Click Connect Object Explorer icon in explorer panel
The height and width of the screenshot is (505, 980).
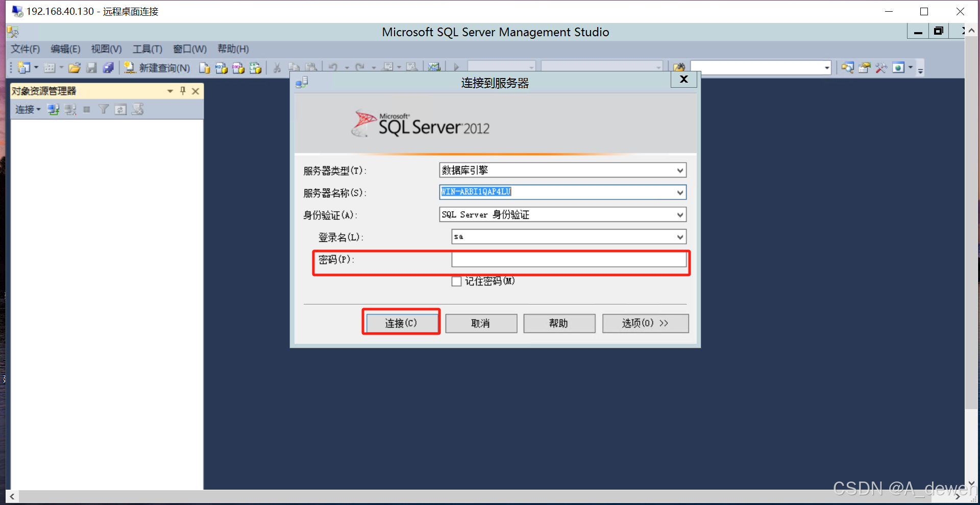click(54, 109)
